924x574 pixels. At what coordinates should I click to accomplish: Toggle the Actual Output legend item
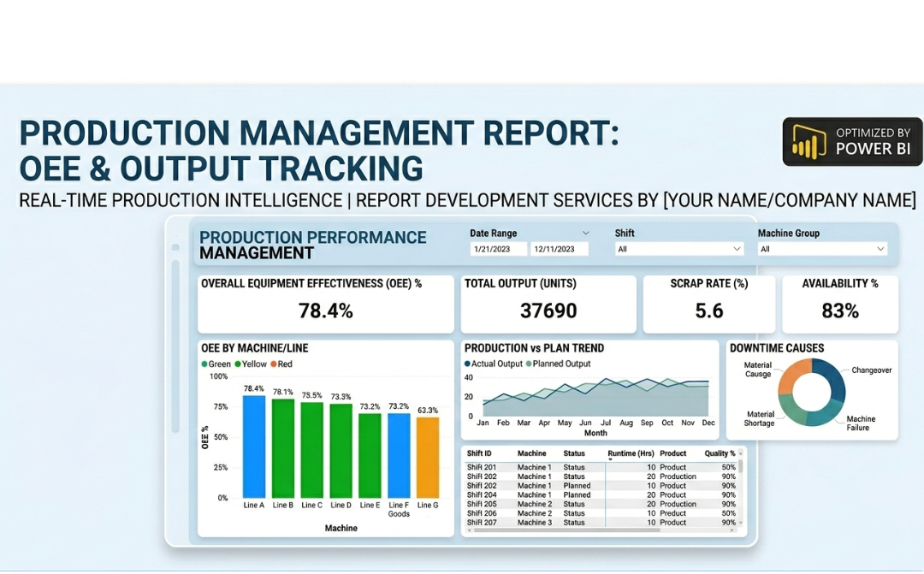point(495,363)
